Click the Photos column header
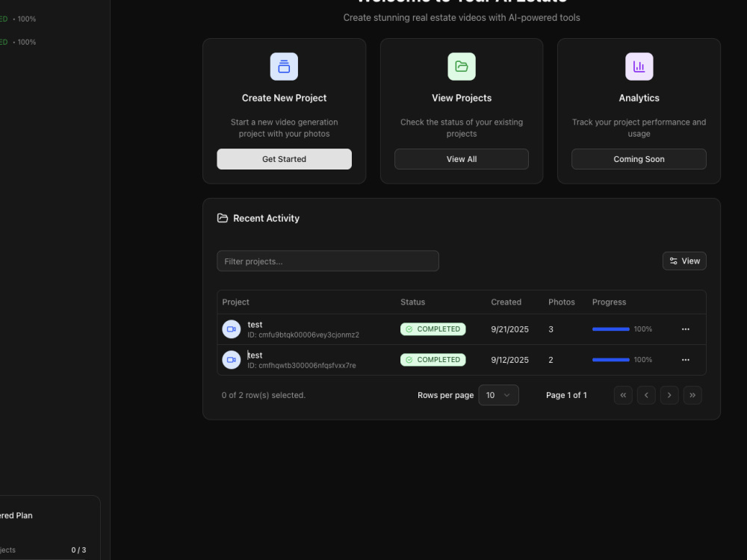 (561, 302)
